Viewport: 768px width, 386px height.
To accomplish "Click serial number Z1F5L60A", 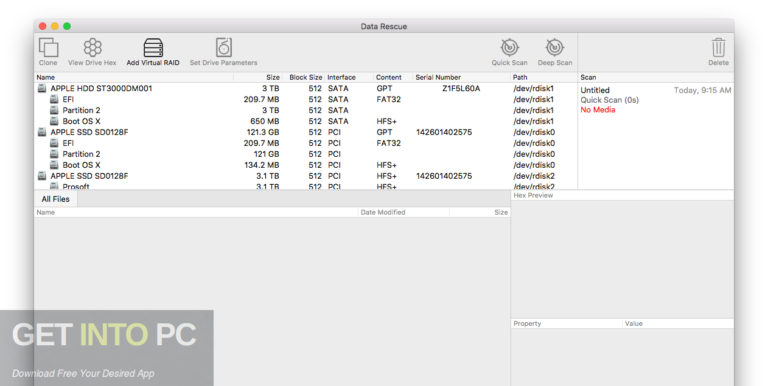I will (x=461, y=89).
